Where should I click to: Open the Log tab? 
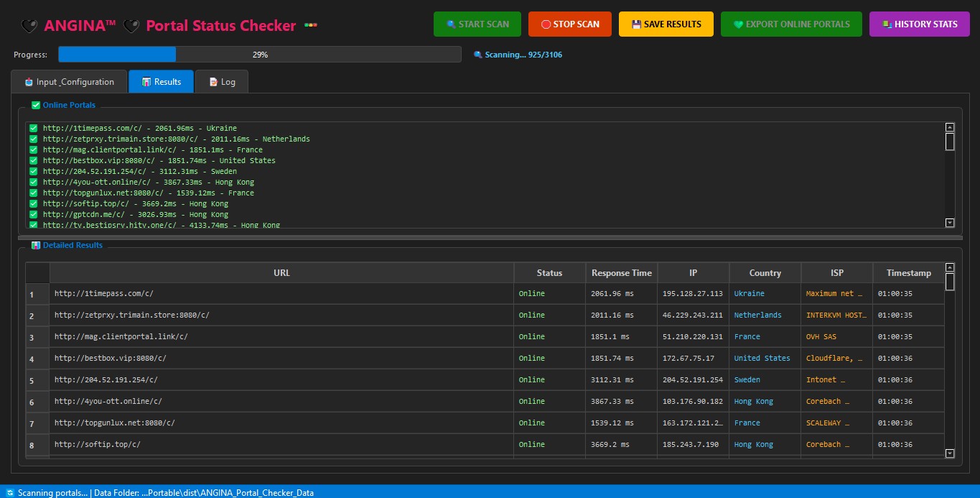222,82
